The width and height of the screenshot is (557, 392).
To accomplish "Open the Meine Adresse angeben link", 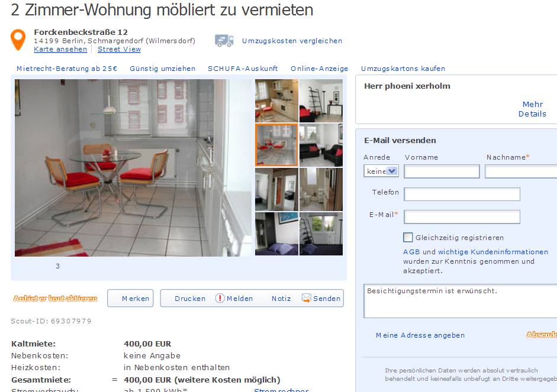I will tap(420, 335).
